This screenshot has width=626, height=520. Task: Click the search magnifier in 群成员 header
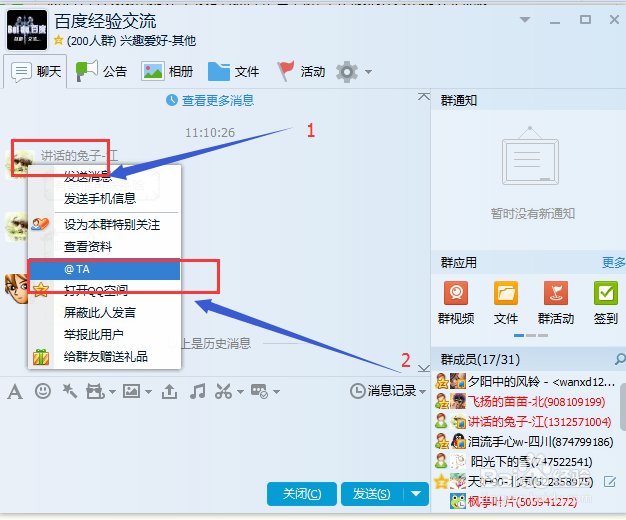tap(620, 359)
